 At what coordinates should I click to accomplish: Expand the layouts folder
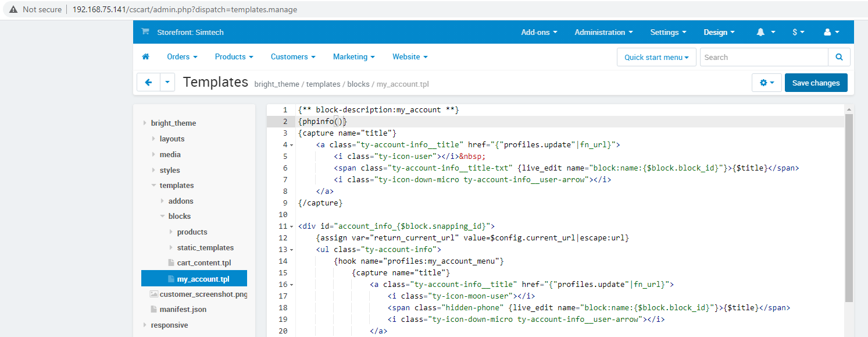pyautogui.click(x=153, y=139)
